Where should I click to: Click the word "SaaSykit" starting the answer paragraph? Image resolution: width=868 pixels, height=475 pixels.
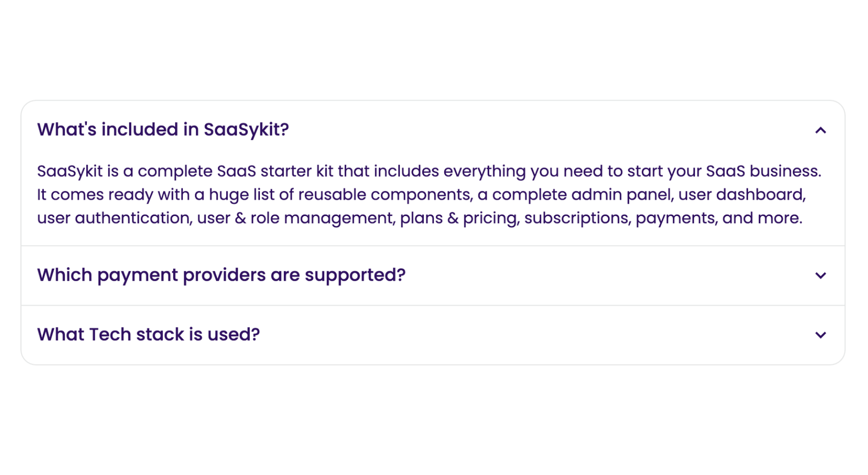pyautogui.click(x=69, y=171)
